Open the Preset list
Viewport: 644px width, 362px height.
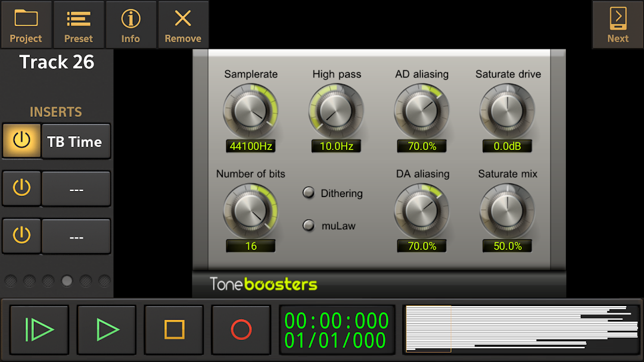point(79,24)
